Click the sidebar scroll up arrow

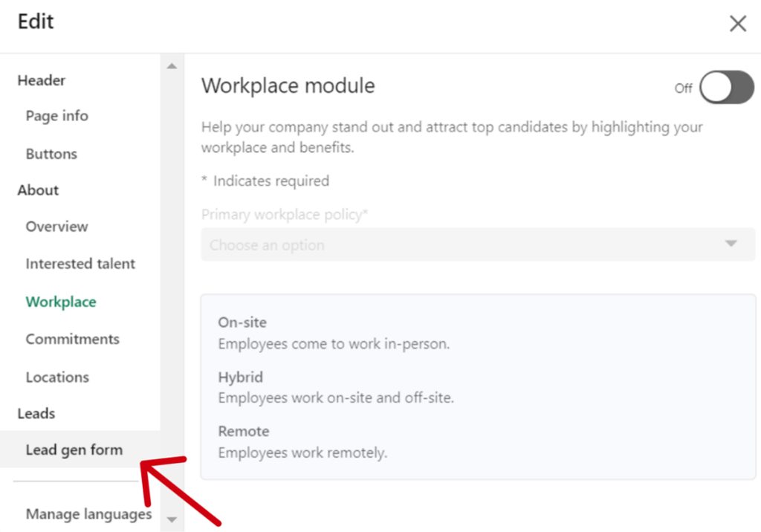coord(172,67)
